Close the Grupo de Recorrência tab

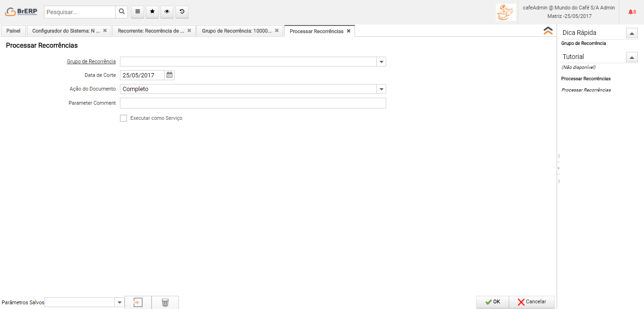pos(277,31)
